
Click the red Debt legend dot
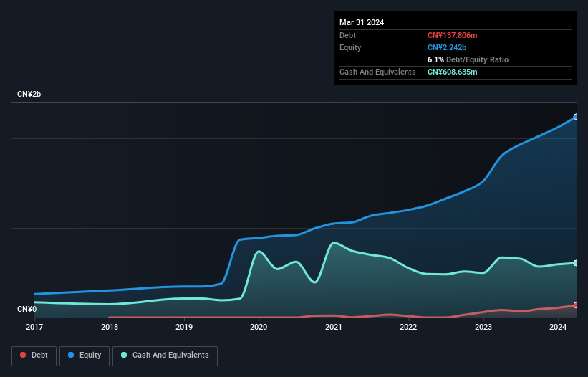23,355
